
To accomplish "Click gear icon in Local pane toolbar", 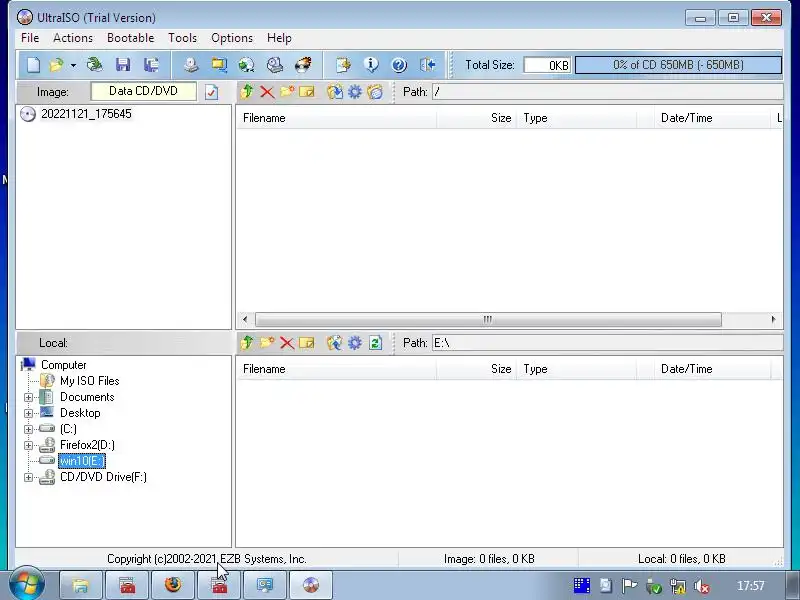I will click(355, 343).
